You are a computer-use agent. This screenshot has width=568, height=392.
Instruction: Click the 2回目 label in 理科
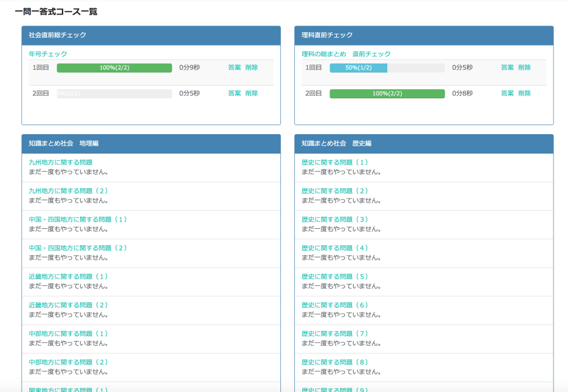point(313,93)
